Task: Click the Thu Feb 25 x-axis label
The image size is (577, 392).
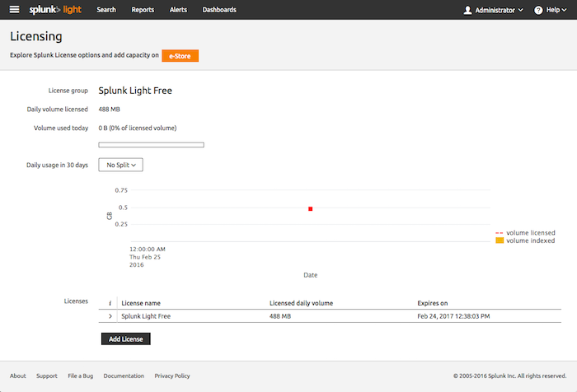Action: point(145,257)
